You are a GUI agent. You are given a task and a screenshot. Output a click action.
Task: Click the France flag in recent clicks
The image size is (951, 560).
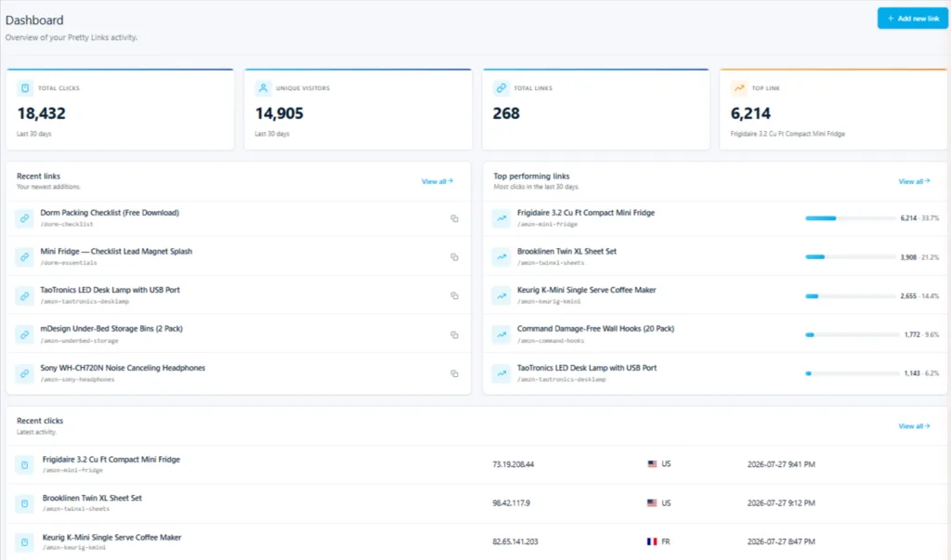tap(652, 541)
